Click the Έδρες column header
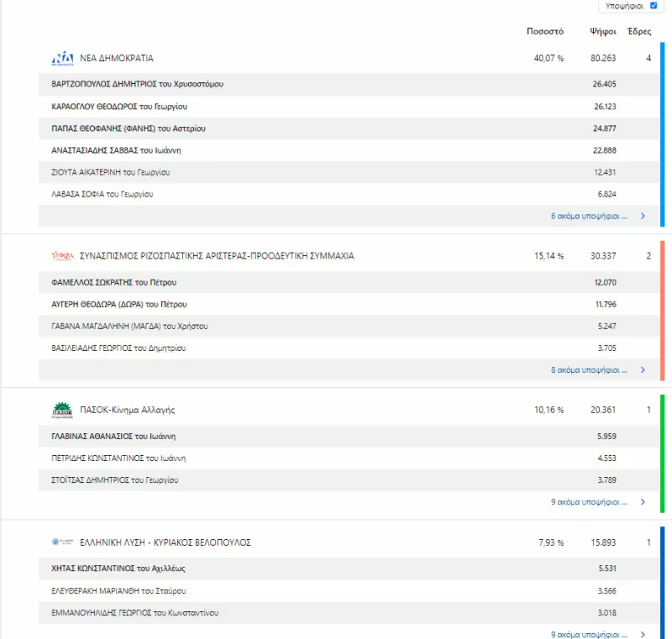 point(639,31)
